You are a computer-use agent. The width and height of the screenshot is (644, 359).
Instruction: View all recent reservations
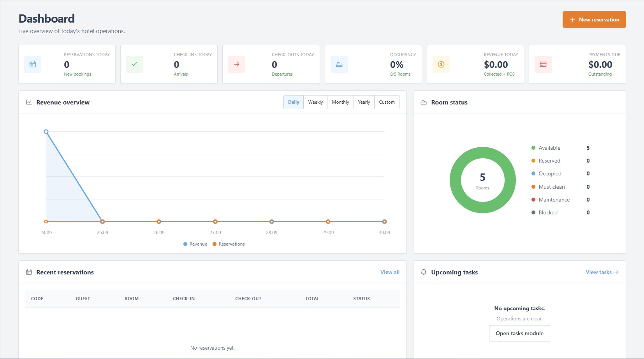click(x=390, y=272)
